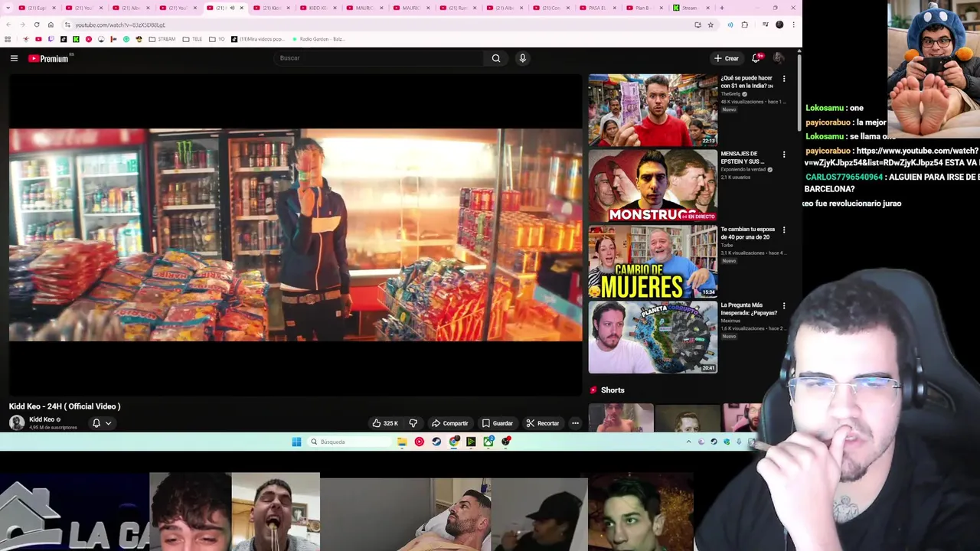
Task: Go to YouTube Premium home logo
Action: point(49,58)
